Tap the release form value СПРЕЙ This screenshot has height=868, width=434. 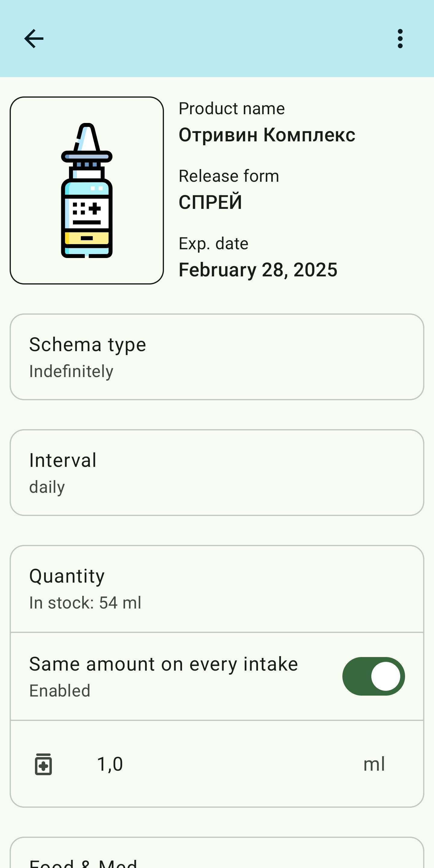[210, 202]
